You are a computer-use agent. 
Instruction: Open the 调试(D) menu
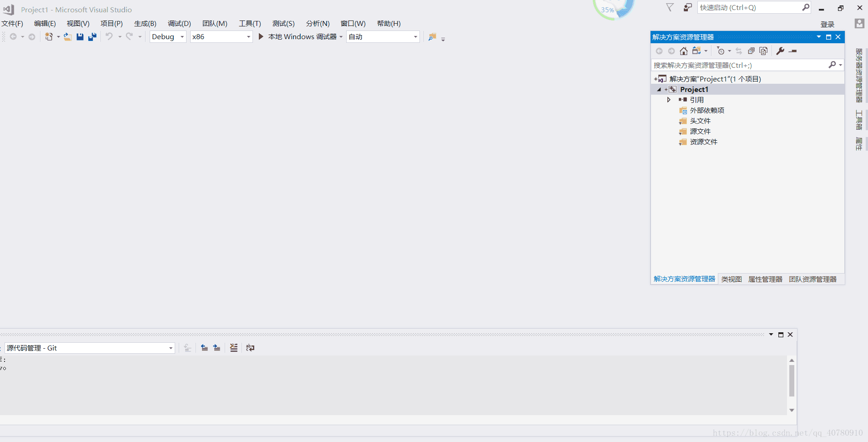point(179,24)
